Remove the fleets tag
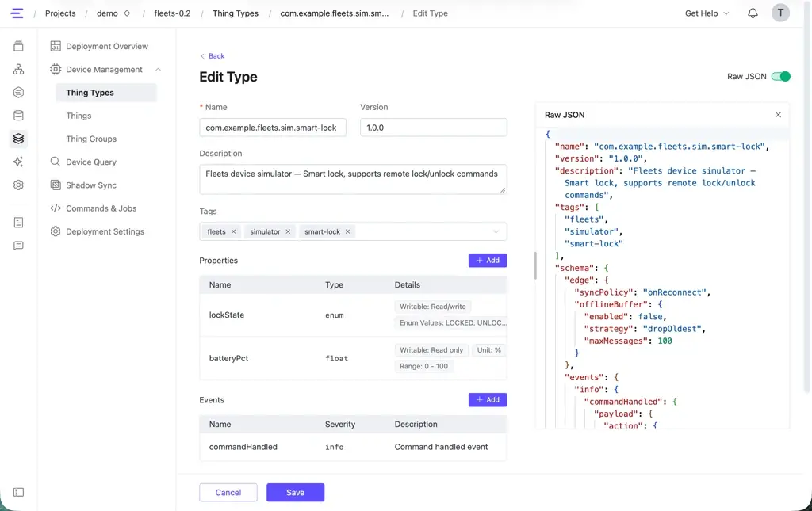The image size is (812, 511). click(x=234, y=231)
